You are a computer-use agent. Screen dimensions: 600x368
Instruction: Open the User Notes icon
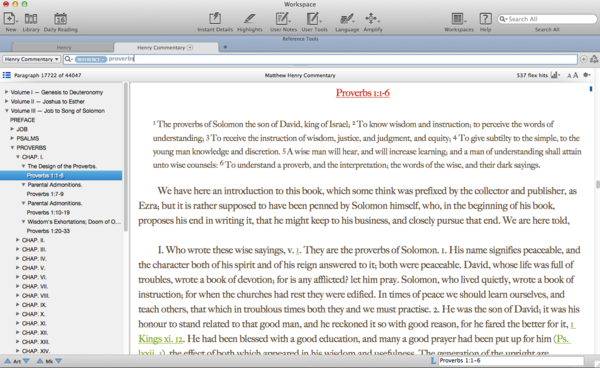(x=282, y=18)
